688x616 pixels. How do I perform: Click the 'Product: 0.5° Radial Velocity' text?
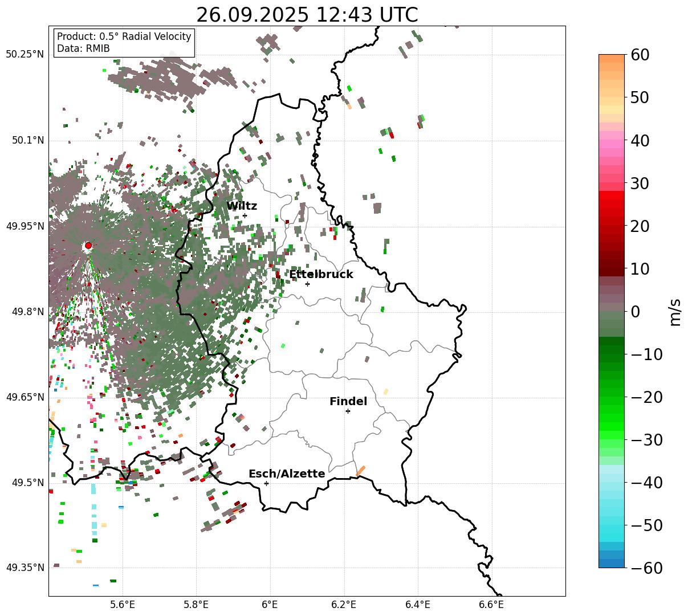124,36
